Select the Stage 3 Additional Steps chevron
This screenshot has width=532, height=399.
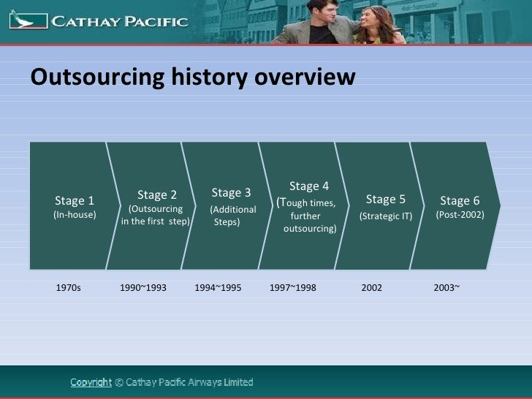tap(227, 206)
